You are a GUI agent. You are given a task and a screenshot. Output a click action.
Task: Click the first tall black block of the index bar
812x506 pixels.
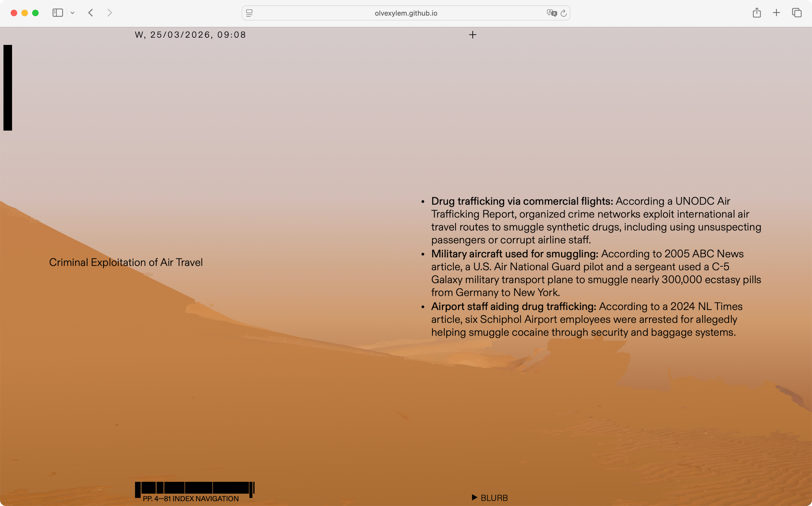tap(138, 489)
